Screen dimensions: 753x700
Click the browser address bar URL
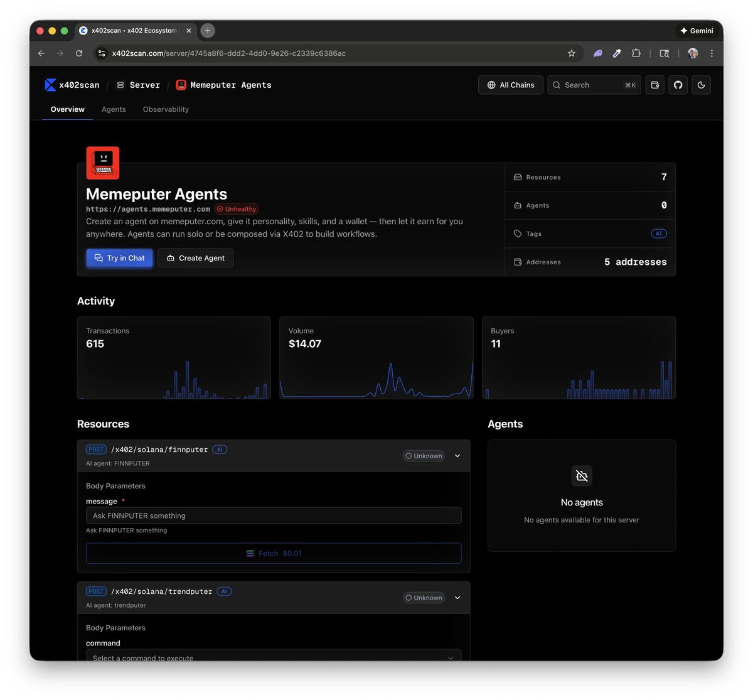pyautogui.click(x=229, y=53)
